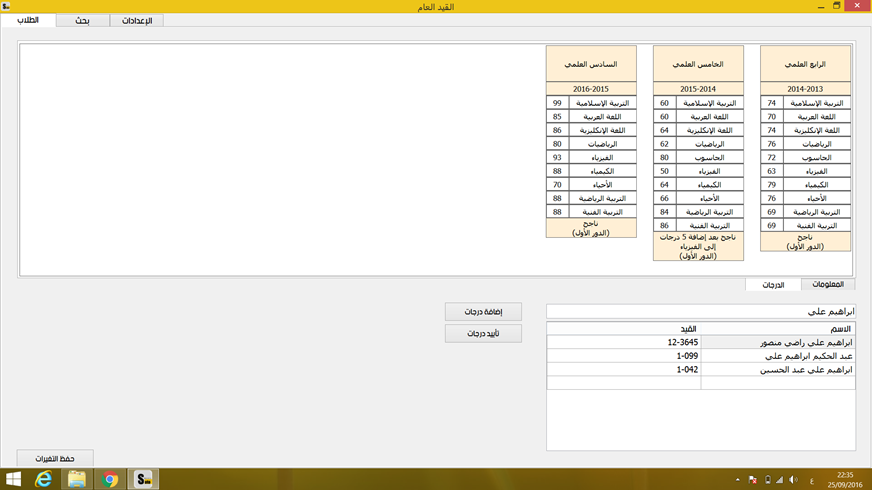Click the network signal tray icon

780,480
